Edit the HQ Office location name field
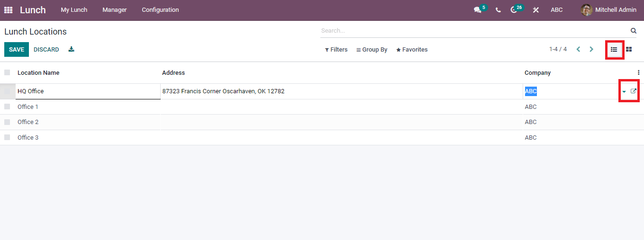This screenshot has height=240, width=644. (88, 91)
